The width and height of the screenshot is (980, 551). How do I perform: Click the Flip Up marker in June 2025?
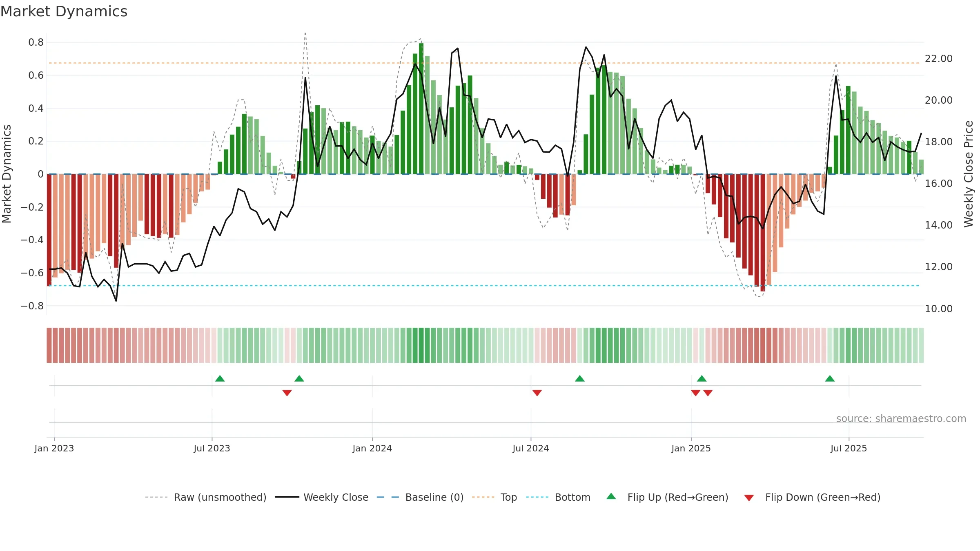[830, 378]
